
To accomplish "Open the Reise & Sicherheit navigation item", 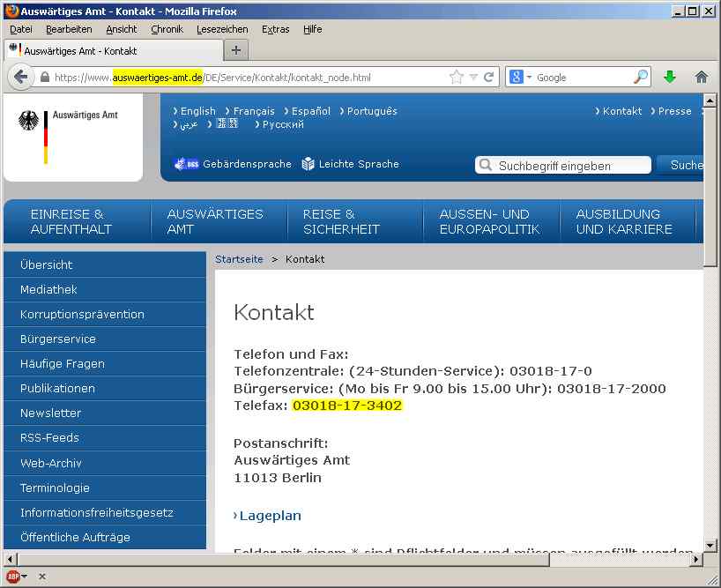I will coord(355,221).
